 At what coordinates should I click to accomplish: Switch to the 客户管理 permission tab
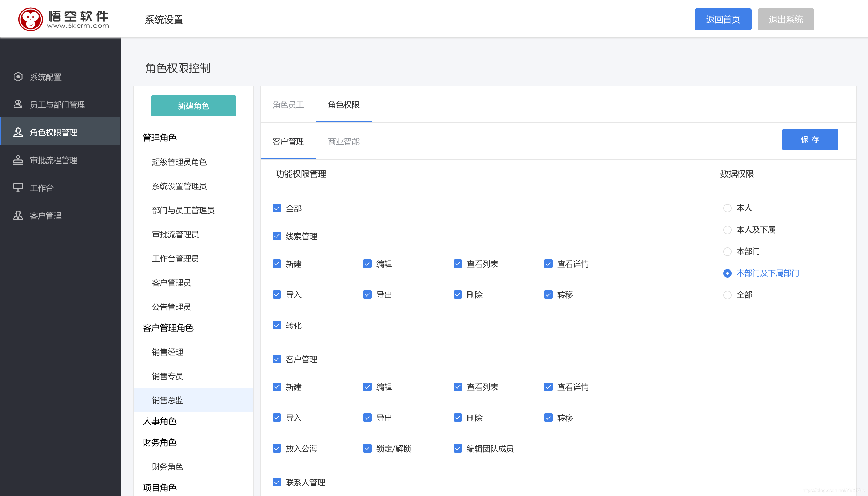pyautogui.click(x=288, y=141)
